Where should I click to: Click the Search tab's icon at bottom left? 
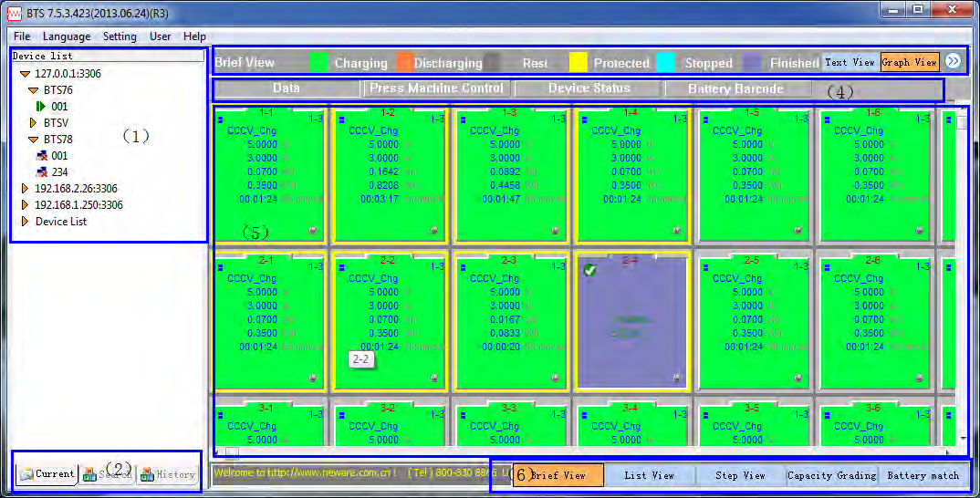(x=89, y=475)
